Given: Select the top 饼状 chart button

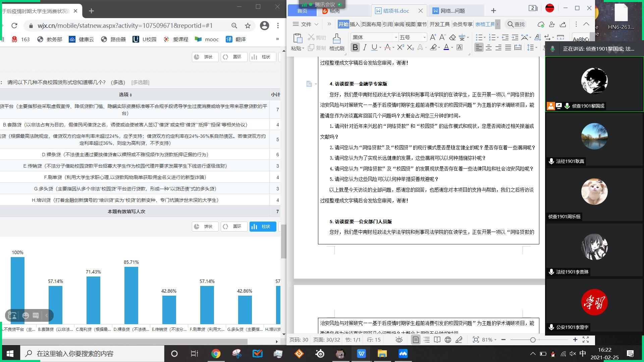Looking at the screenshot, I should coord(205,57).
